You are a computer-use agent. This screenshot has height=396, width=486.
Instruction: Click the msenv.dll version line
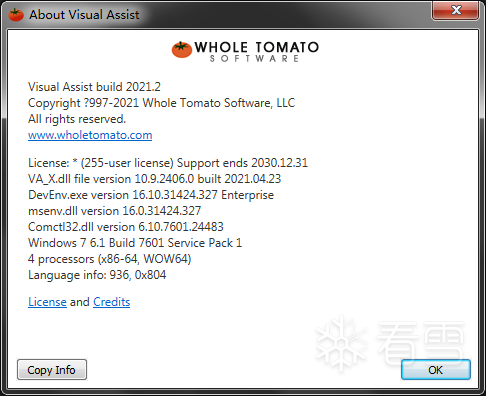coord(115,211)
